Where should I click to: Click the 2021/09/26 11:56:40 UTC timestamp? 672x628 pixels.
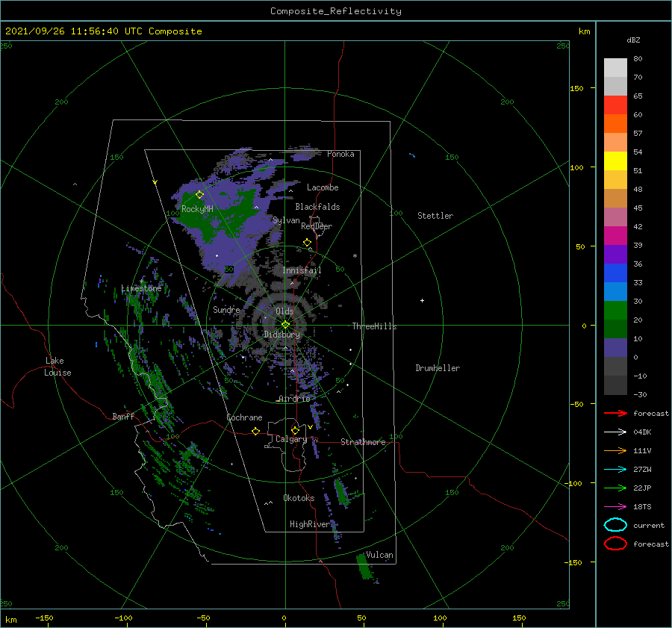point(74,31)
